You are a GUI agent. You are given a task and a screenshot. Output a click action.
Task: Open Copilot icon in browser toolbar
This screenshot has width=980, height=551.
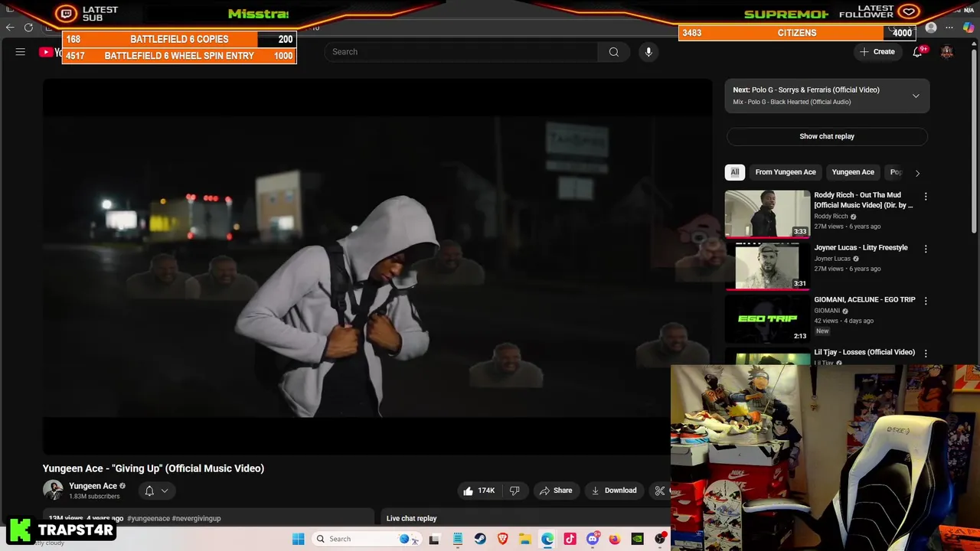(x=969, y=28)
